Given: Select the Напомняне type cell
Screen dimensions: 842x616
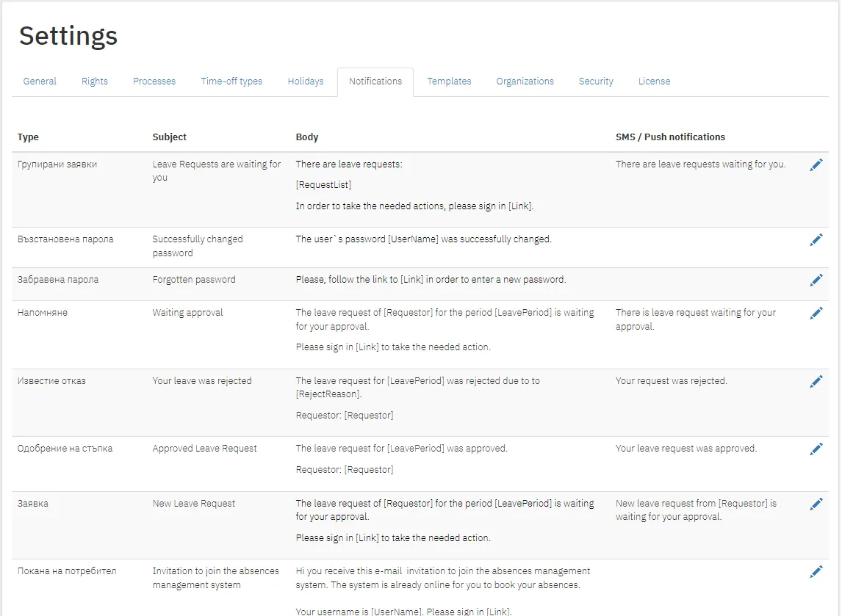Looking at the screenshot, I should click(43, 313).
